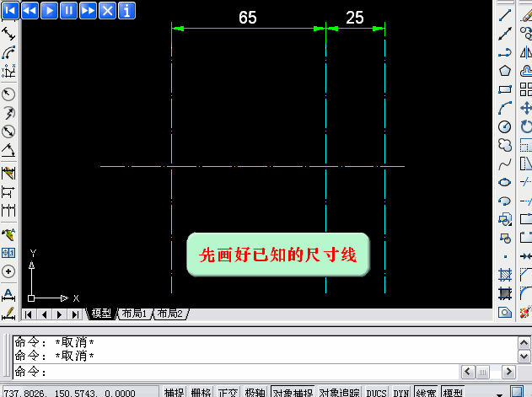Toggle 栅格 grid display in status bar
532x397 pixels.
[201, 393]
